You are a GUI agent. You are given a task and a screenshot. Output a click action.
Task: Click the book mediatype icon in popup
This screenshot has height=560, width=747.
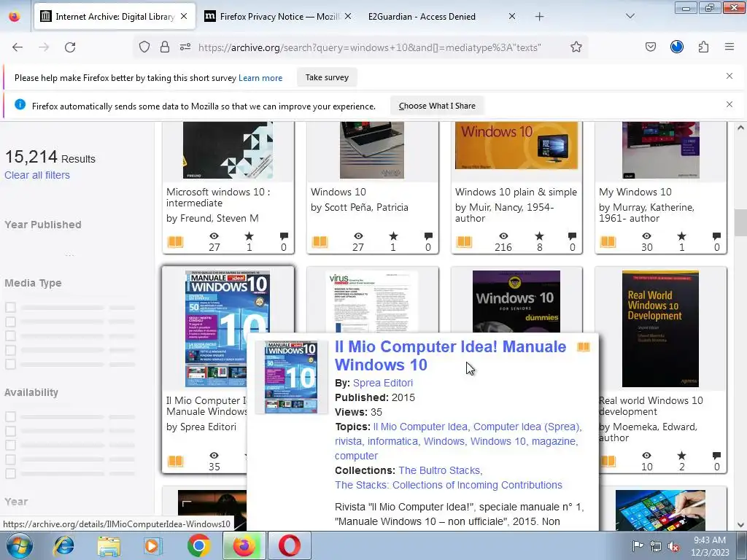584,347
